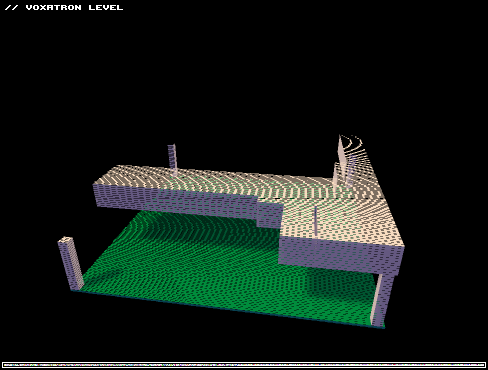The width and height of the screenshot is (488, 370).
Task: Select the tall purple pillar beside green floor
Action: (x=71, y=264)
